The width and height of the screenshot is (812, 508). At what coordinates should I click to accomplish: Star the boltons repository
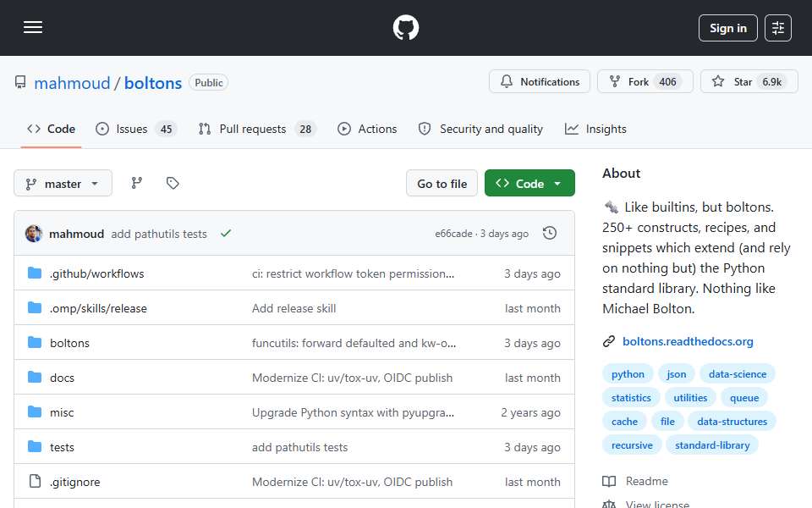[x=749, y=82]
